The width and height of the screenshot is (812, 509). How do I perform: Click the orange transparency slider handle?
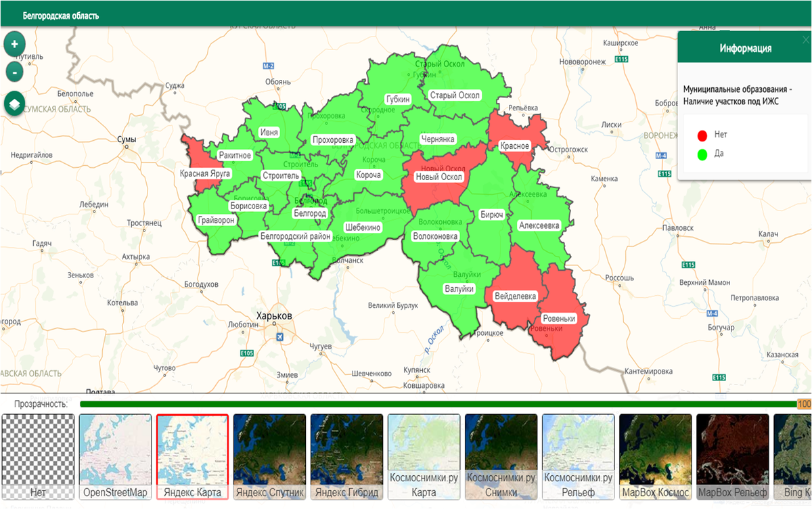pos(804,404)
